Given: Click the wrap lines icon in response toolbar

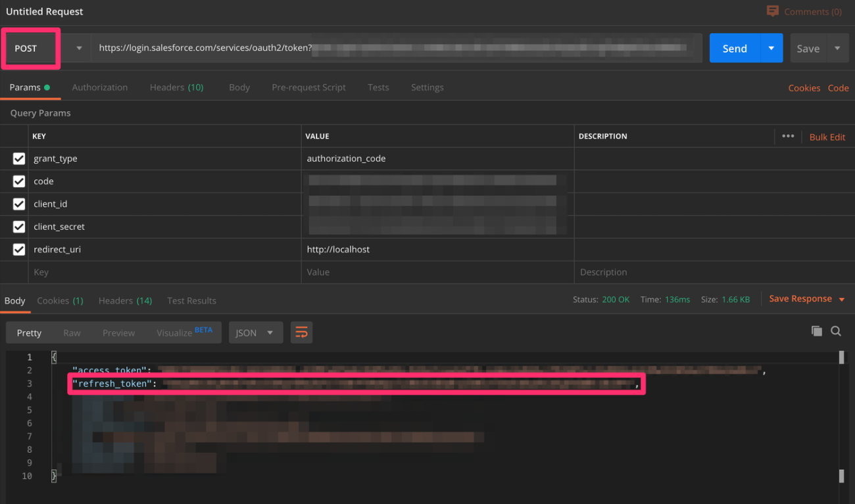Looking at the screenshot, I should point(301,332).
